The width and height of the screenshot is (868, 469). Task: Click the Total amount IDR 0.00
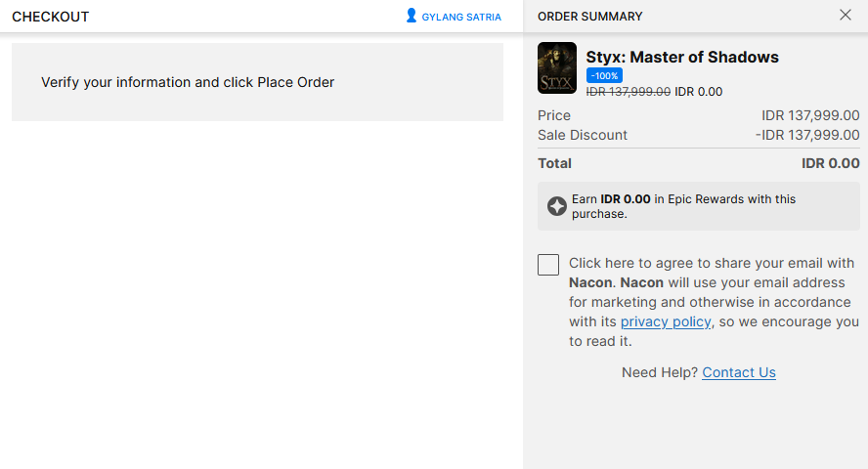(x=830, y=163)
